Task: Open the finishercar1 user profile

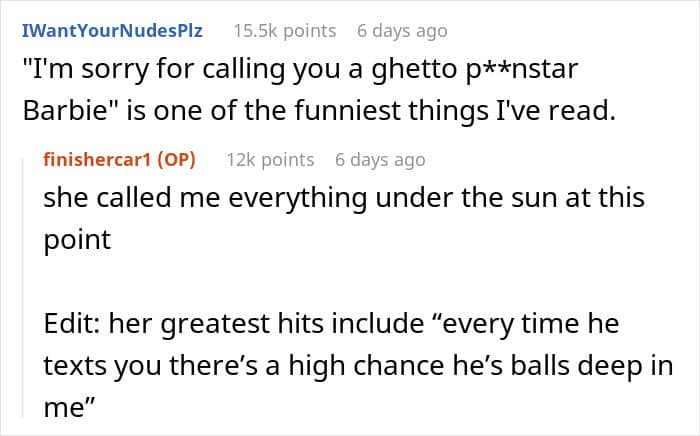Action: 103,160
